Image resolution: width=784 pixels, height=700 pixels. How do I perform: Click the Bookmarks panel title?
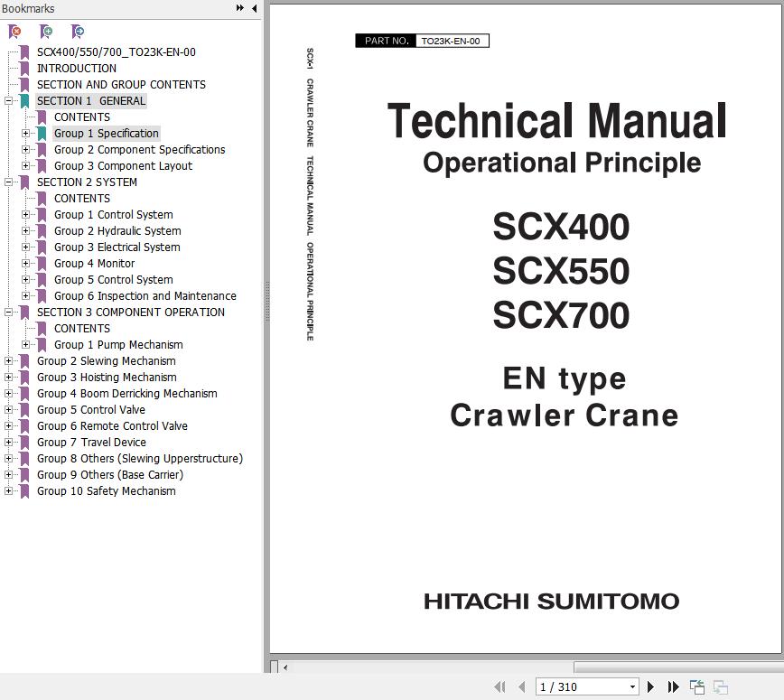click(28, 8)
